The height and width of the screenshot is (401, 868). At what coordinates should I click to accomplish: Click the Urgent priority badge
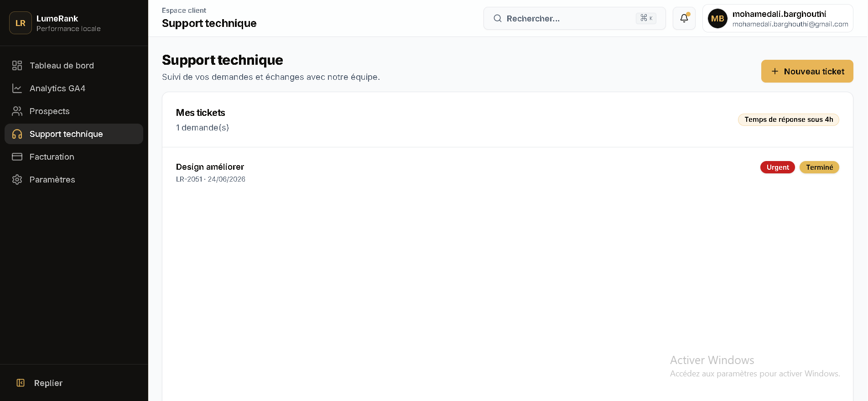click(777, 167)
